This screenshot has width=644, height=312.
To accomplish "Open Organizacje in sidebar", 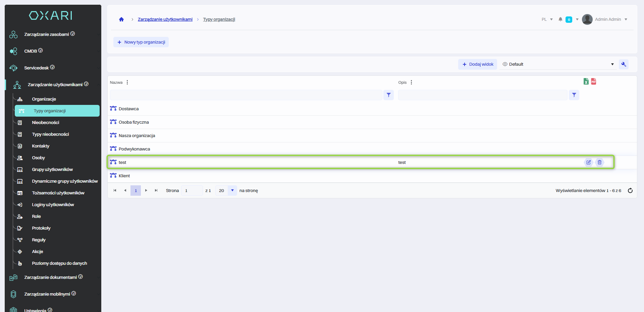I will [x=44, y=99].
